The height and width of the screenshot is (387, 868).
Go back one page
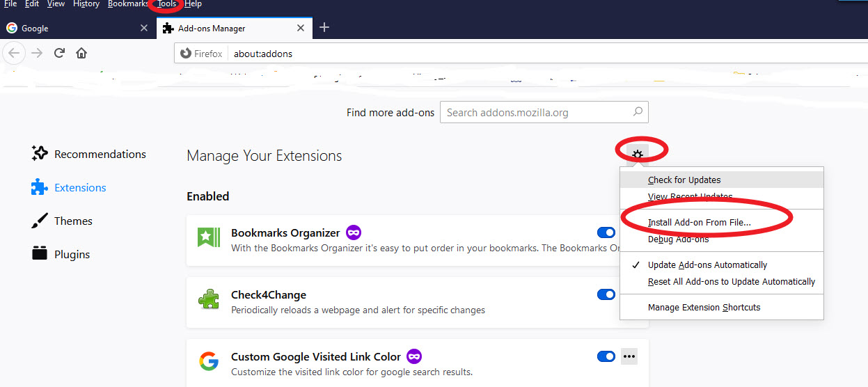click(x=15, y=53)
